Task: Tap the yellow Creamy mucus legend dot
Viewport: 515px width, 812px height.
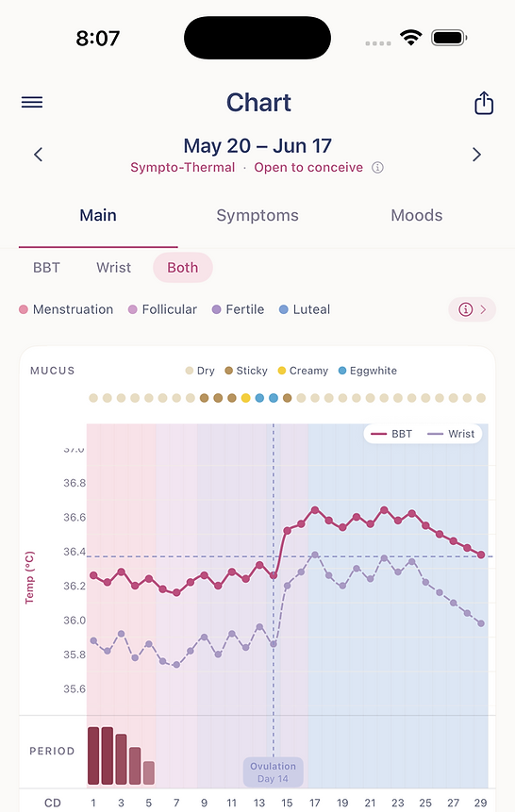Action: point(282,371)
